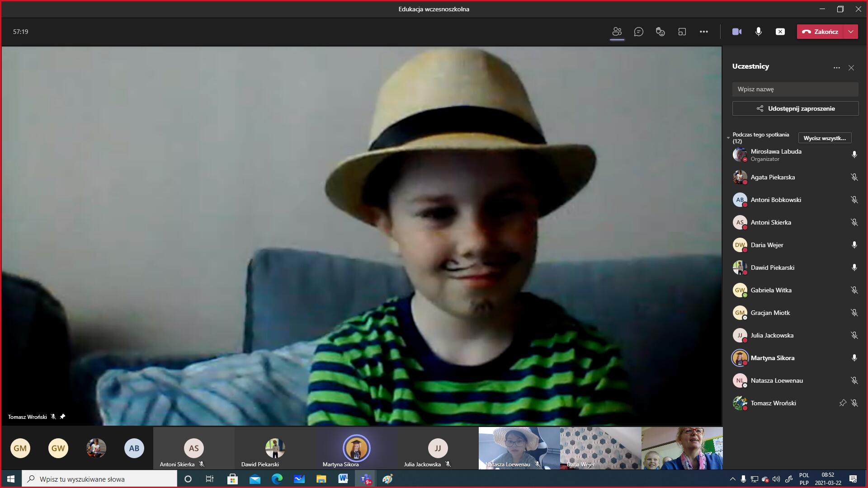Close the Uczestnicy panel

(x=851, y=68)
